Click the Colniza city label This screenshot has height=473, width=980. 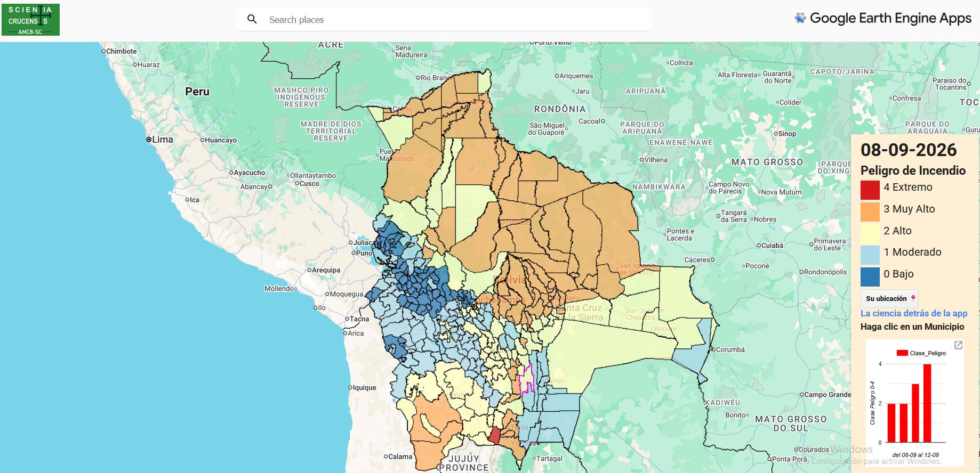[x=681, y=63]
